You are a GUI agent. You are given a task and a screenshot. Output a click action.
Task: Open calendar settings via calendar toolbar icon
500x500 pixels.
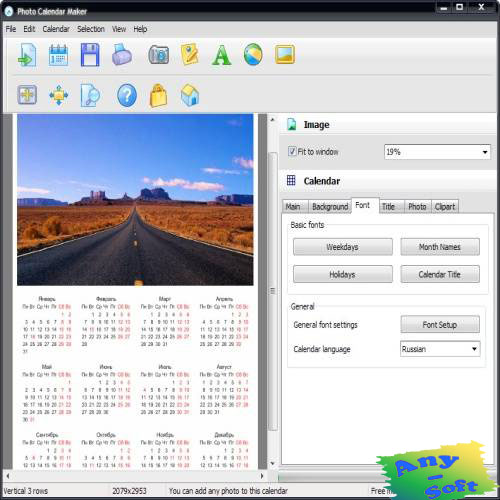point(58,55)
